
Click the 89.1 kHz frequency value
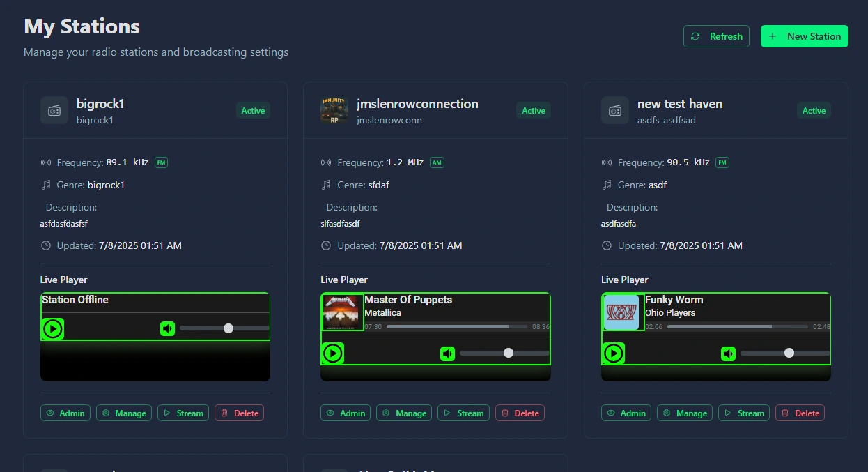(x=127, y=162)
